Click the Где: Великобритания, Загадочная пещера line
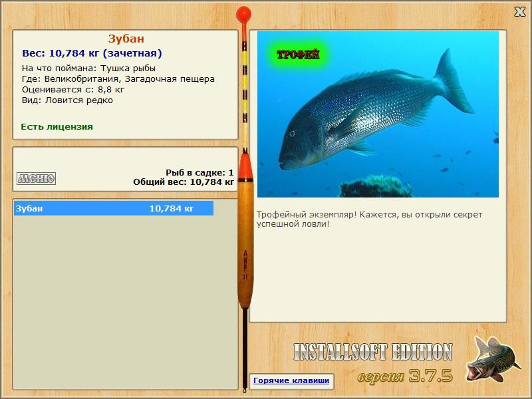Screen dimensions: 532x399 click(x=118, y=79)
